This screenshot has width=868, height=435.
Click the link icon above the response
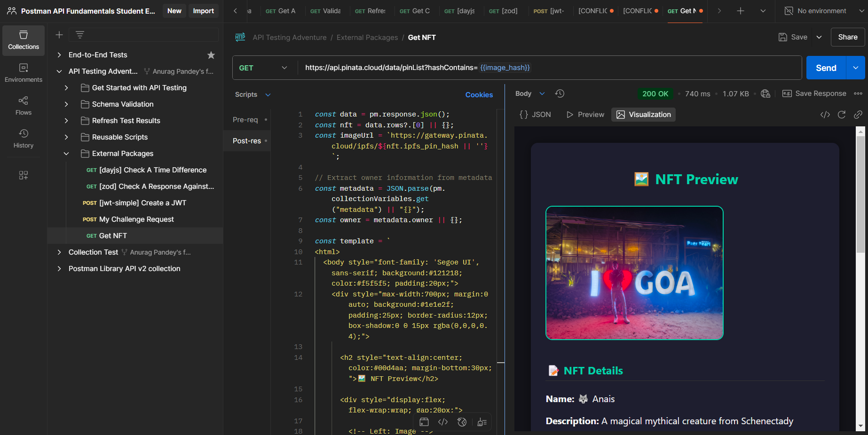tap(858, 115)
